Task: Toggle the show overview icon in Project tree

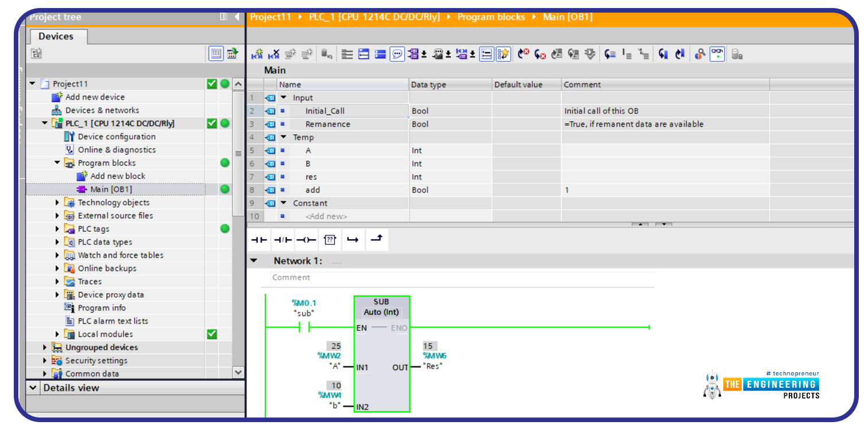Action: pyautogui.click(x=215, y=54)
